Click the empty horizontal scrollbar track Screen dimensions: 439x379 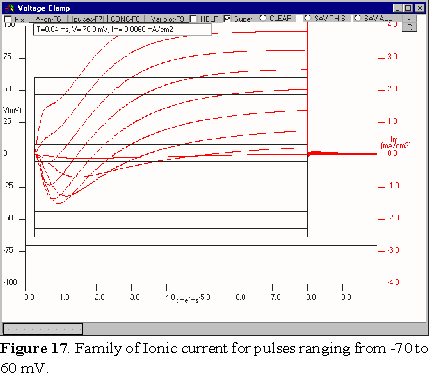point(254,329)
